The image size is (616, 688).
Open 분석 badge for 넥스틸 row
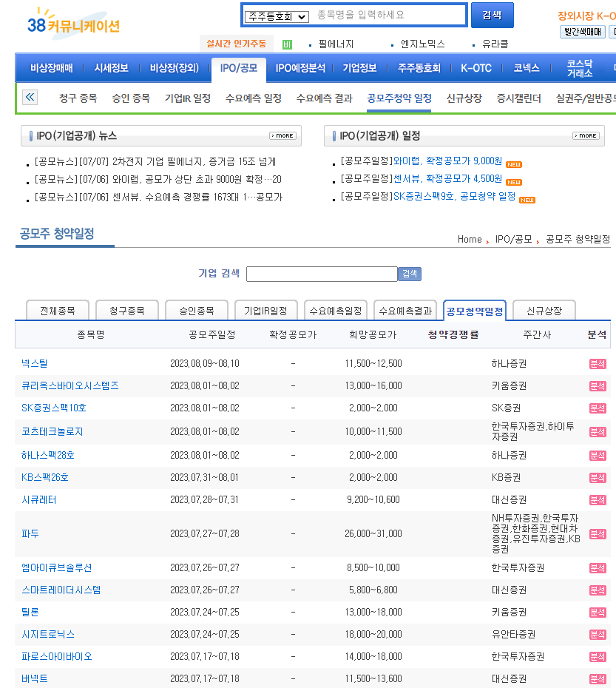pyautogui.click(x=598, y=364)
